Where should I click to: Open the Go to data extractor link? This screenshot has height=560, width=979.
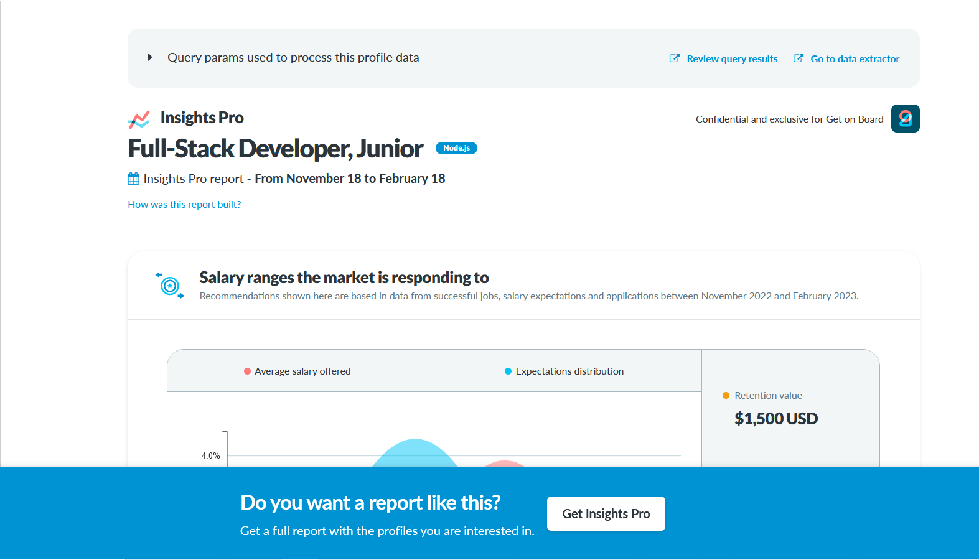(x=855, y=59)
